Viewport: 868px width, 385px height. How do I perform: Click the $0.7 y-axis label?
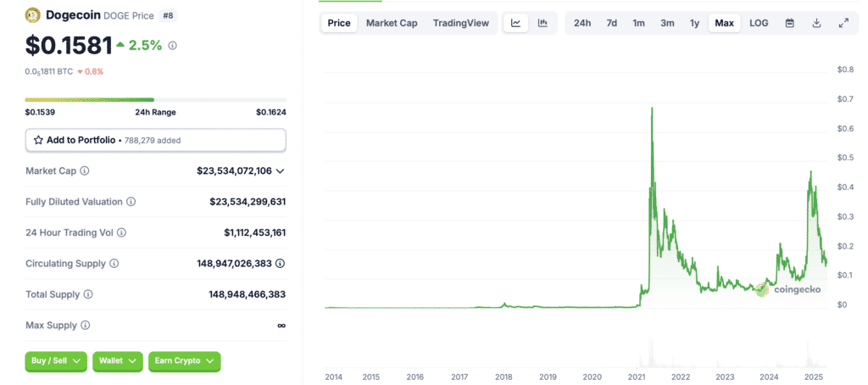(845, 99)
